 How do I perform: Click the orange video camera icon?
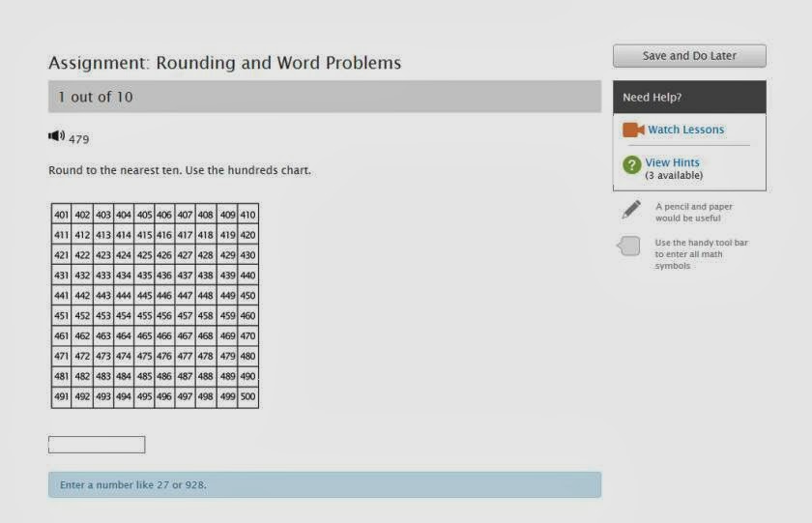[x=633, y=130]
